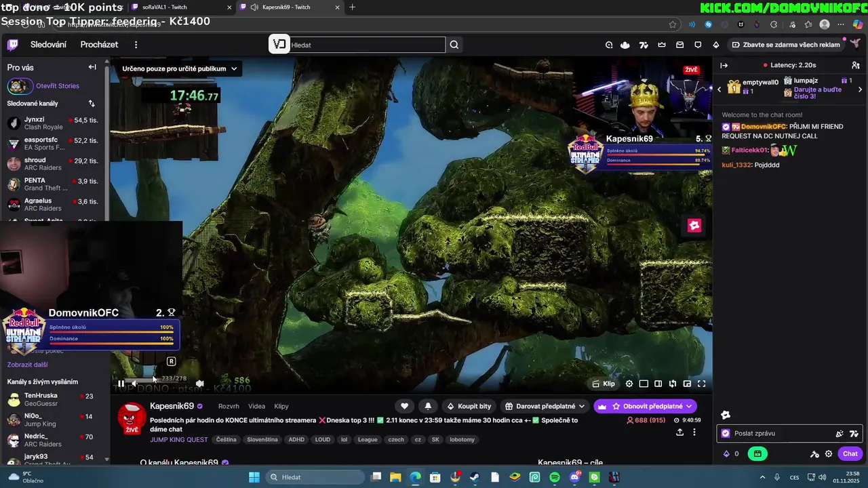Click the Kapesnik69 channel name link
The image size is (868, 488).
172,406
